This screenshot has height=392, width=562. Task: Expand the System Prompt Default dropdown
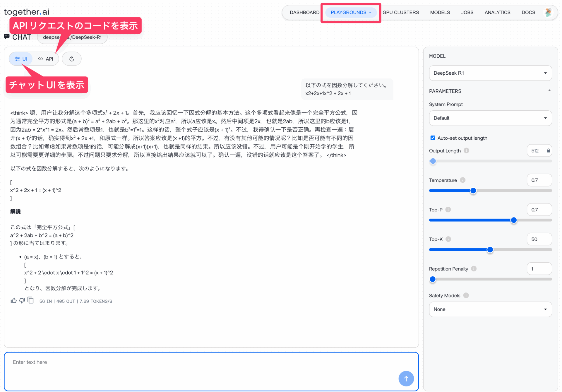tap(490, 118)
